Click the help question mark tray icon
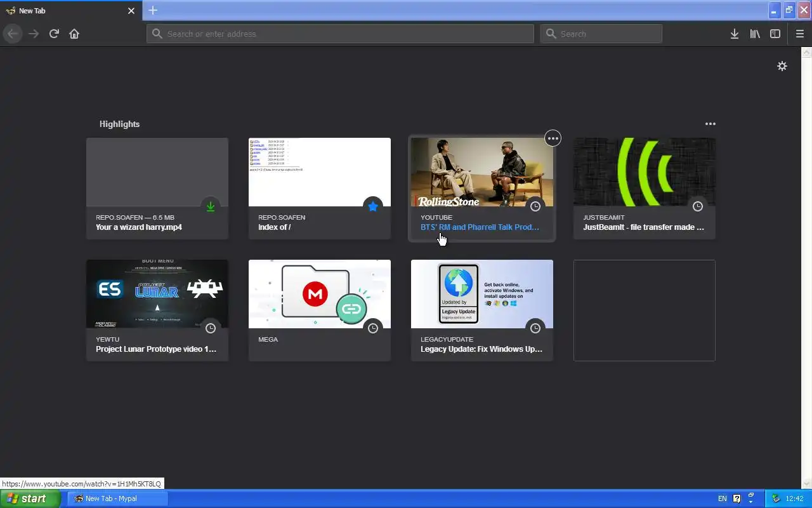Viewport: 812px width, 508px height. [737, 498]
